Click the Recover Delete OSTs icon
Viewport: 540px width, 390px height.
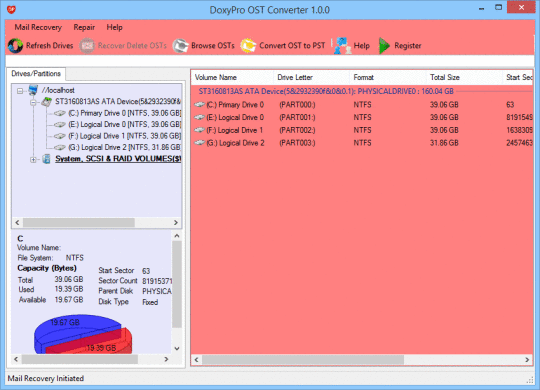(x=87, y=46)
